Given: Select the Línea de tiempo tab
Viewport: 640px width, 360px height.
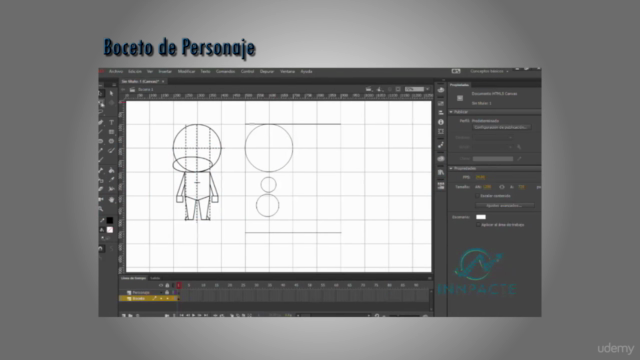Looking at the screenshot, I should [133, 278].
